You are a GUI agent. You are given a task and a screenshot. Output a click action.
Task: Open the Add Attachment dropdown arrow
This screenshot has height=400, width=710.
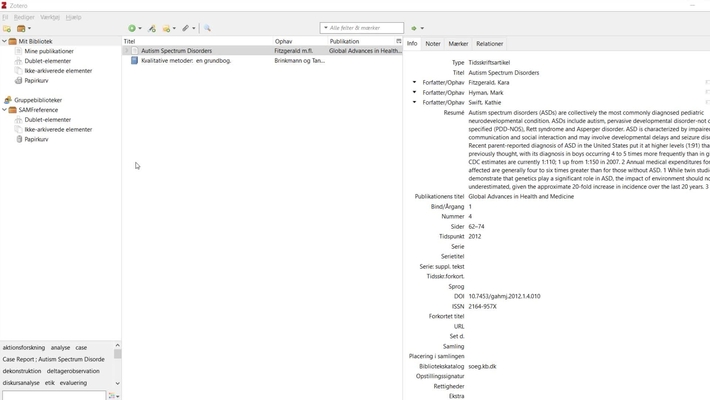194,28
